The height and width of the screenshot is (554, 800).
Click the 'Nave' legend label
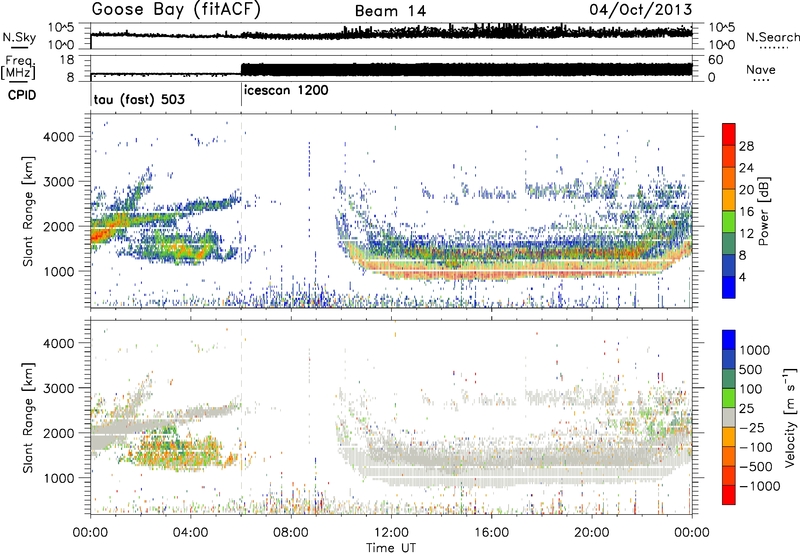(x=761, y=70)
